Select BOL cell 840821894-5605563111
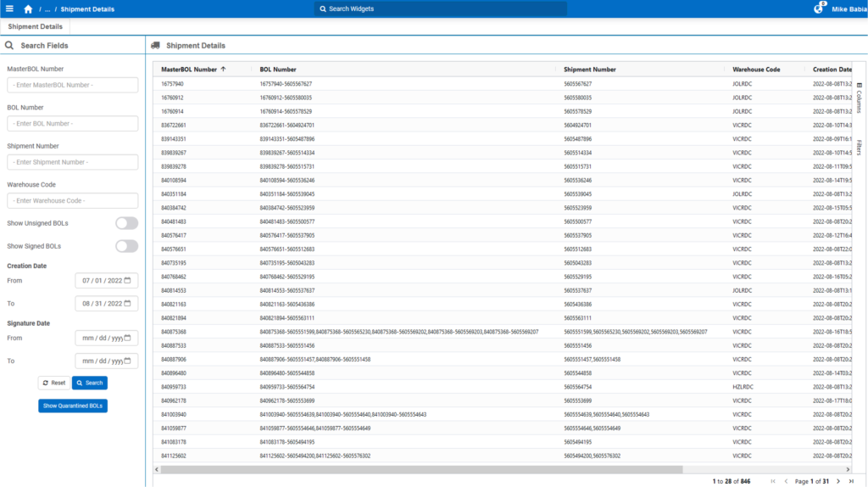The height and width of the screenshot is (487, 868). (287, 318)
